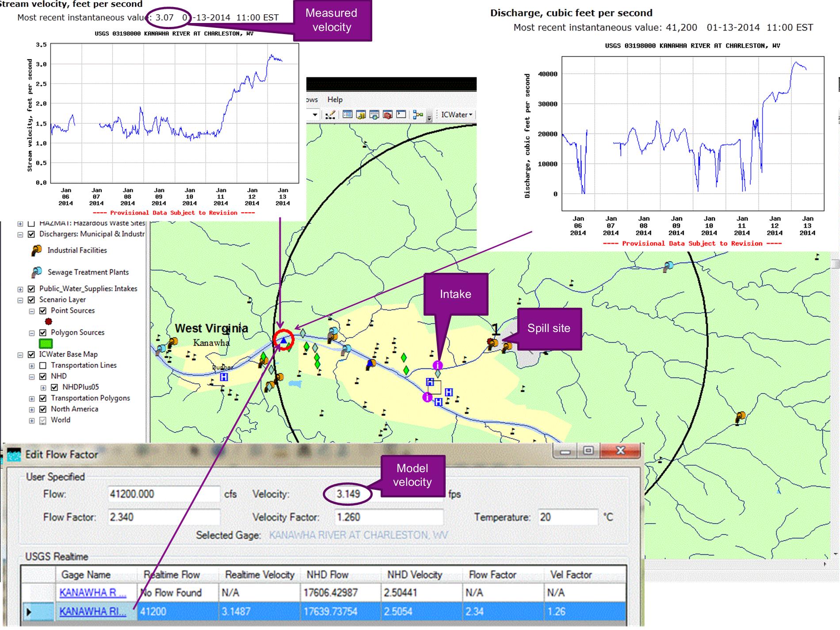Open the Editor toolbar pencil icon

click(330, 115)
